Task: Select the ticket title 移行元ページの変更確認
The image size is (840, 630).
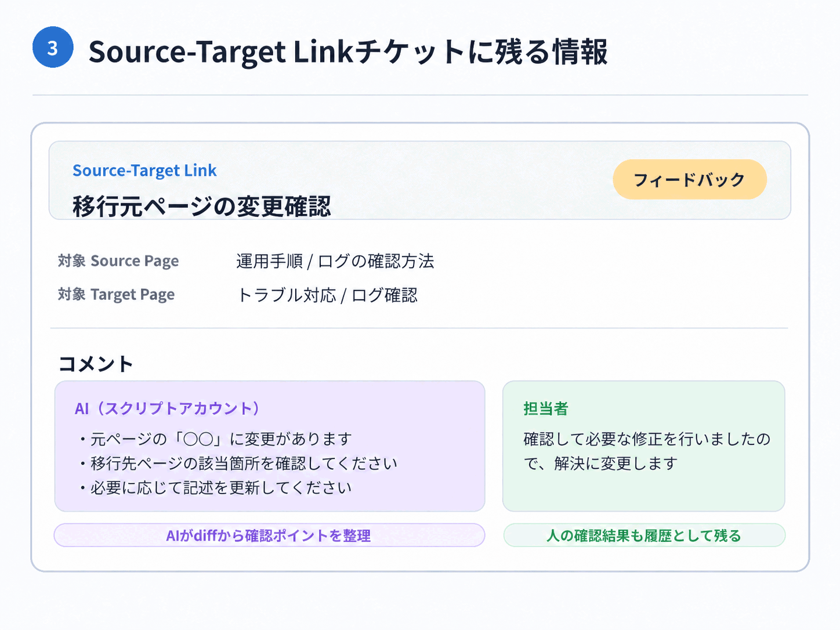Action: (202, 206)
